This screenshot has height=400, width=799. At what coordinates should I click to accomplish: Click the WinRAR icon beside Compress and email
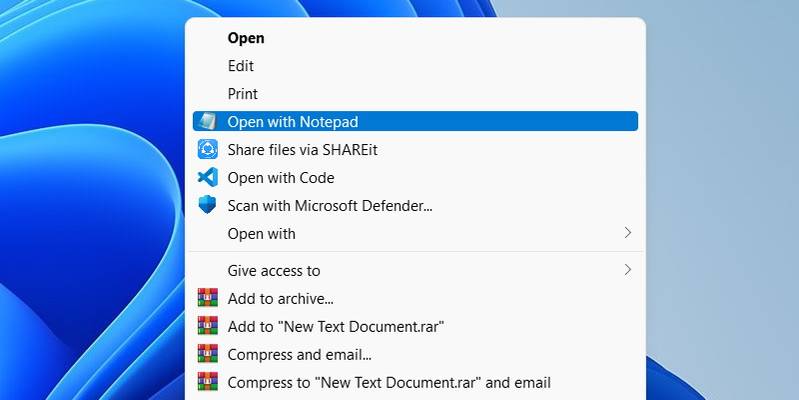point(207,354)
